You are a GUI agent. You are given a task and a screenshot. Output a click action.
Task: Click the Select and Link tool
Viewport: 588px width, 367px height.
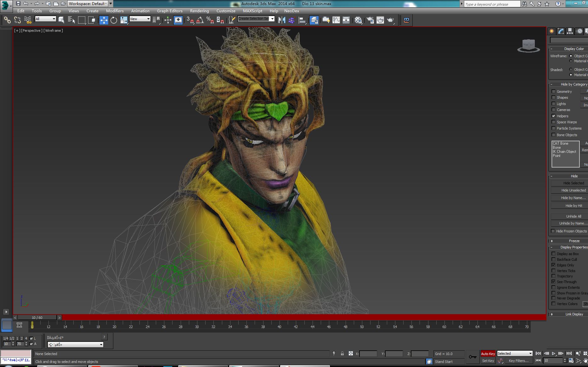[x=7, y=20]
